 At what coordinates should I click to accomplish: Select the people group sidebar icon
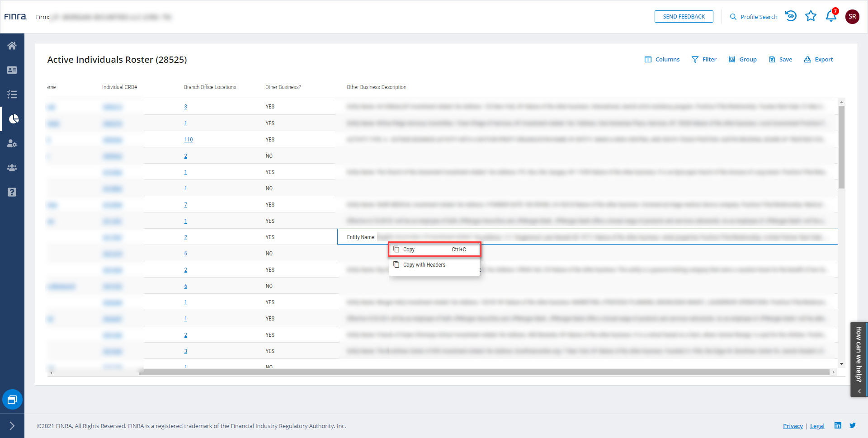[x=12, y=168]
